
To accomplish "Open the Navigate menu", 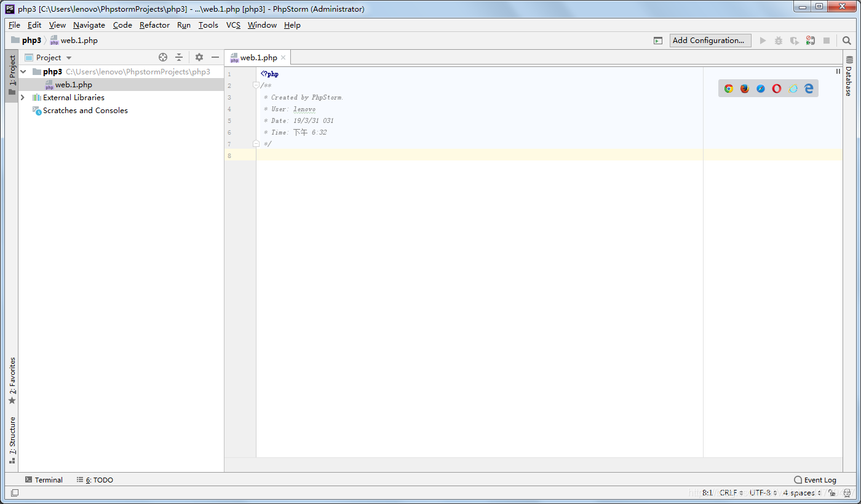I will tap(89, 25).
